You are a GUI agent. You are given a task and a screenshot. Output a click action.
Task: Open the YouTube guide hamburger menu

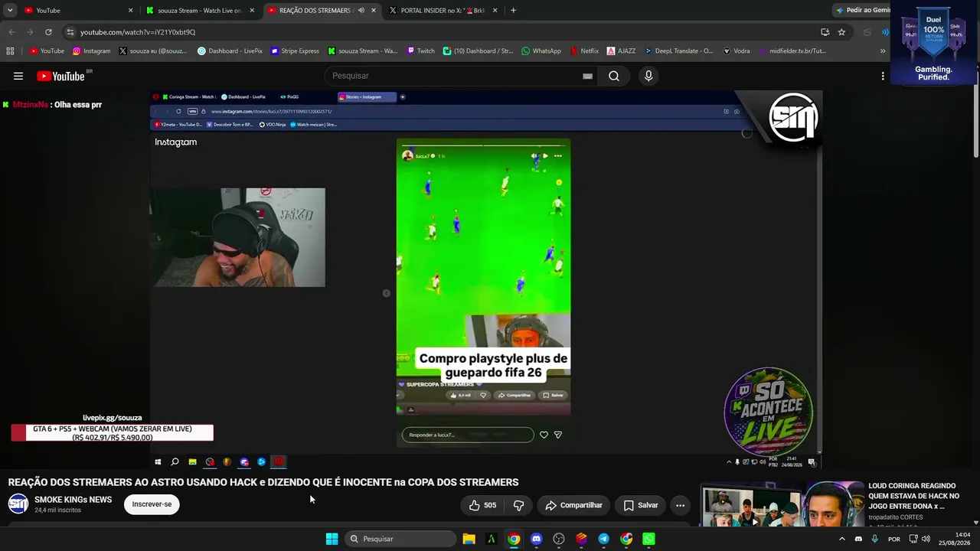click(18, 76)
